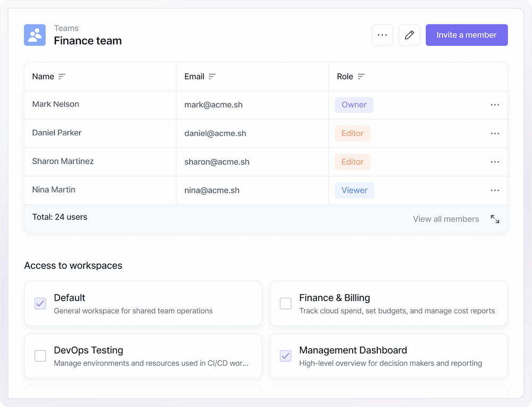Screen dimensions: 532x407
Task: Uncheck the Default workspace checkbox
Action: point(40,303)
